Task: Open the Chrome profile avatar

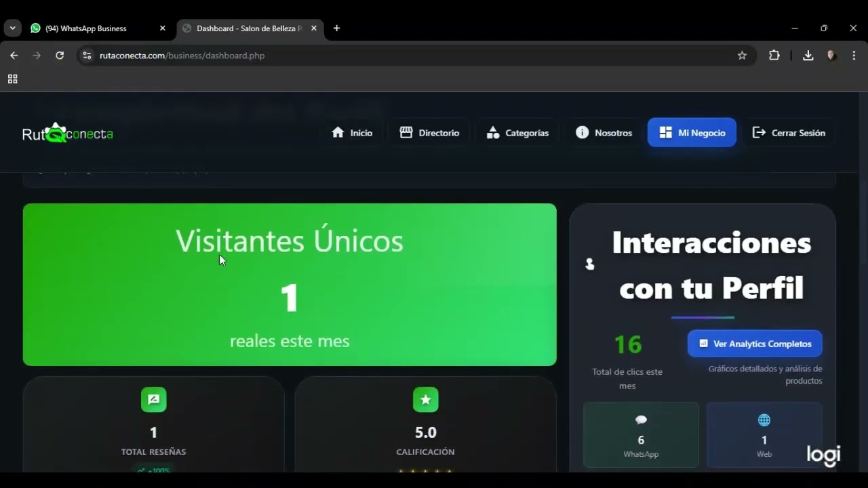Action: pyautogui.click(x=831, y=56)
